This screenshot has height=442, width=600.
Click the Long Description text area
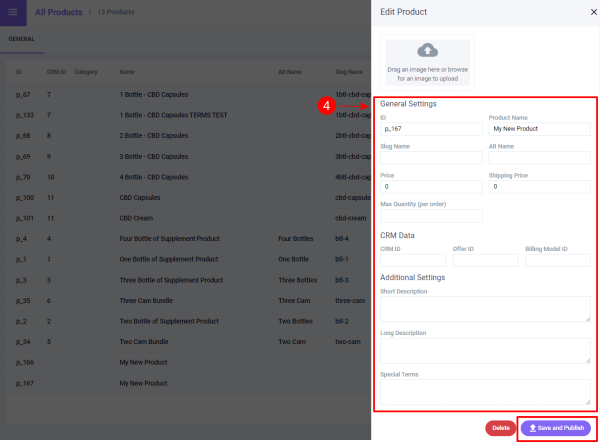click(x=485, y=350)
